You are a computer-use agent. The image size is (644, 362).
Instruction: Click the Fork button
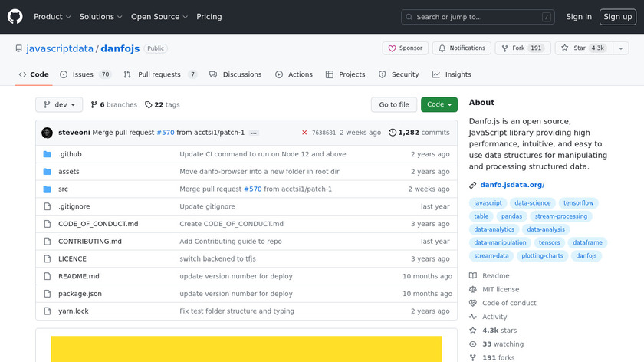tap(523, 48)
